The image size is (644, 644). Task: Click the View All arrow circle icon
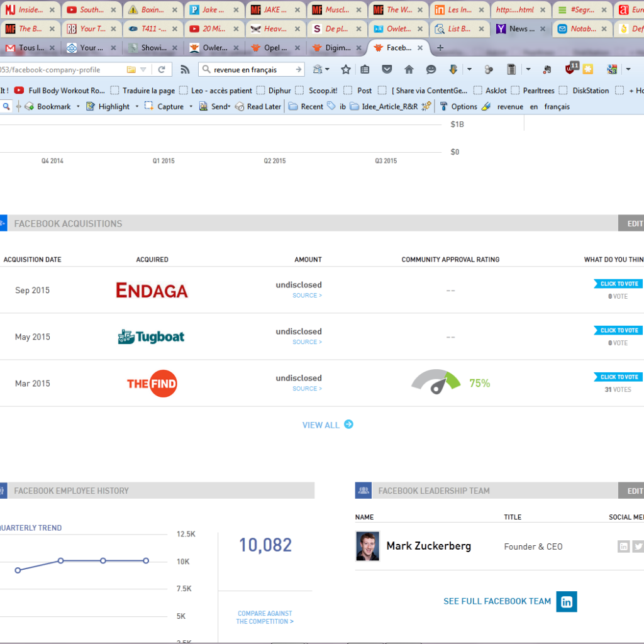pyautogui.click(x=348, y=425)
